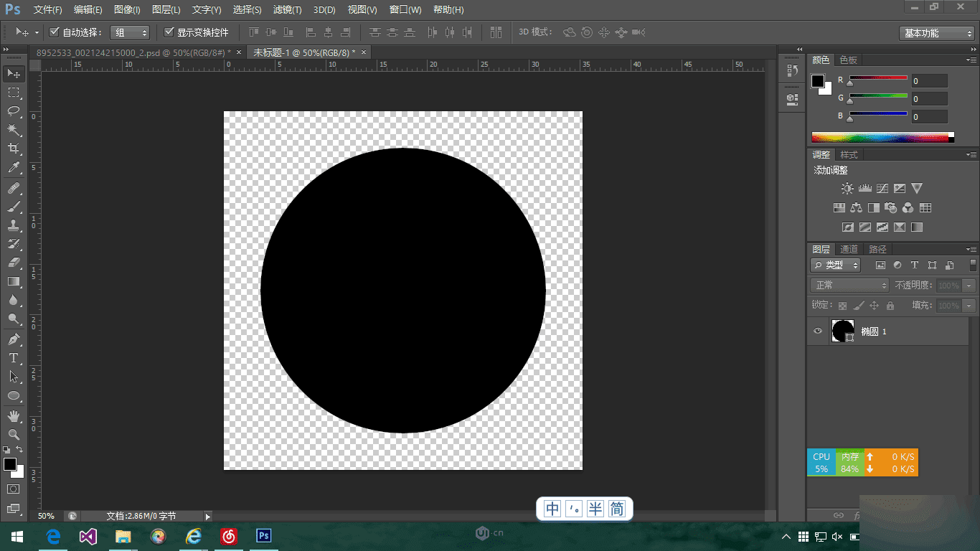
Task: Toggle the 自动选择 checkbox
Action: [54, 32]
